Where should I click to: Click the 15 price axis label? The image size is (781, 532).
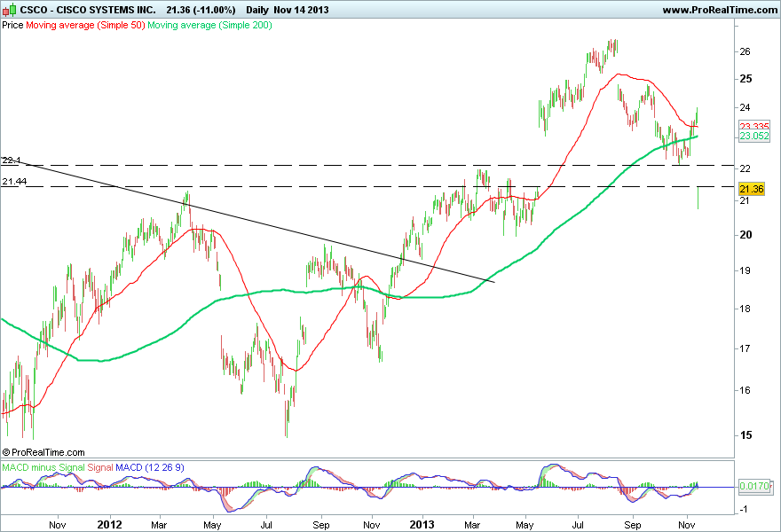[745, 435]
